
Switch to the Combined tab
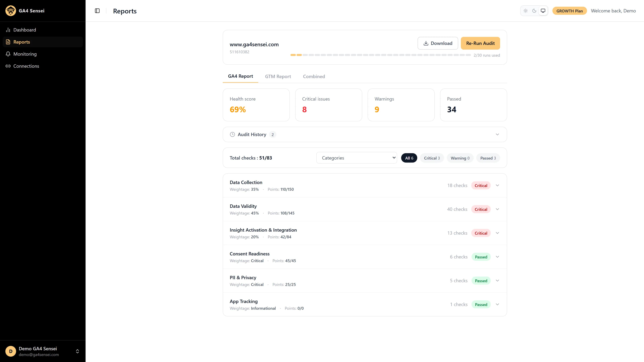point(314,76)
